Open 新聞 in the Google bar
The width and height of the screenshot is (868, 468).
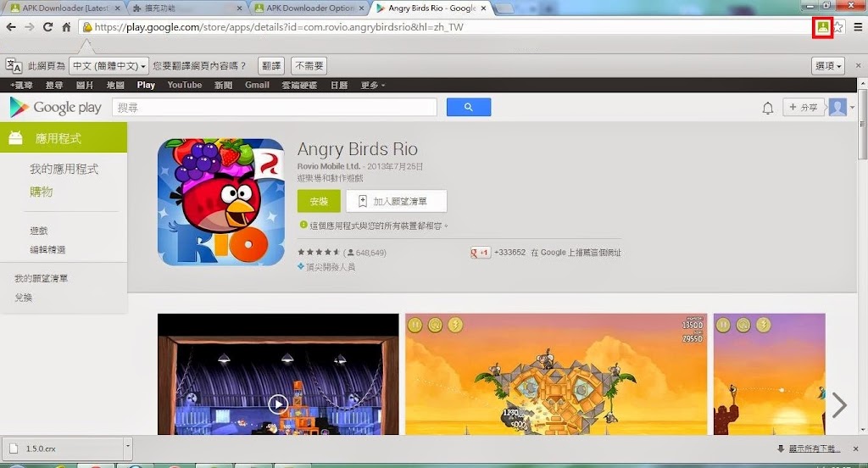pyautogui.click(x=223, y=86)
